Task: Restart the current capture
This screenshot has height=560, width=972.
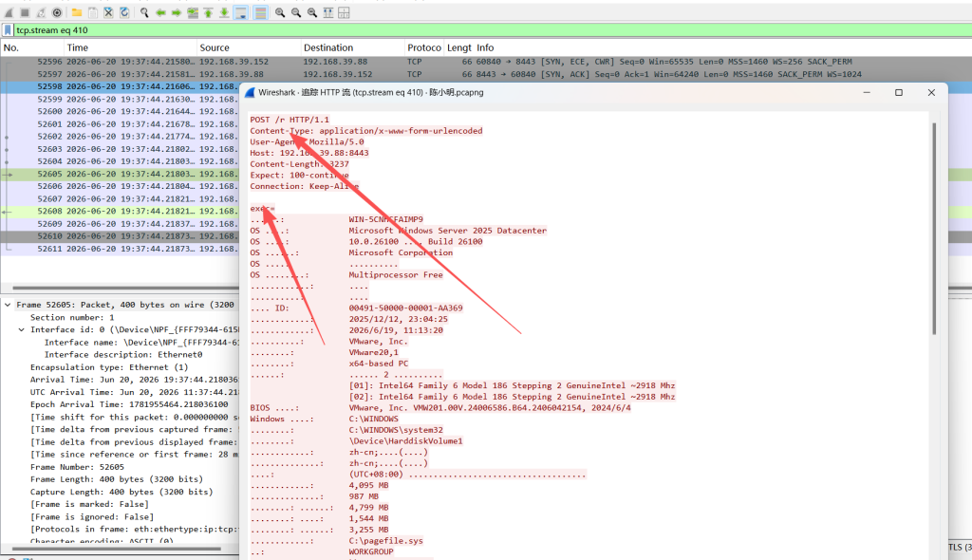Action: pyautogui.click(x=41, y=12)
